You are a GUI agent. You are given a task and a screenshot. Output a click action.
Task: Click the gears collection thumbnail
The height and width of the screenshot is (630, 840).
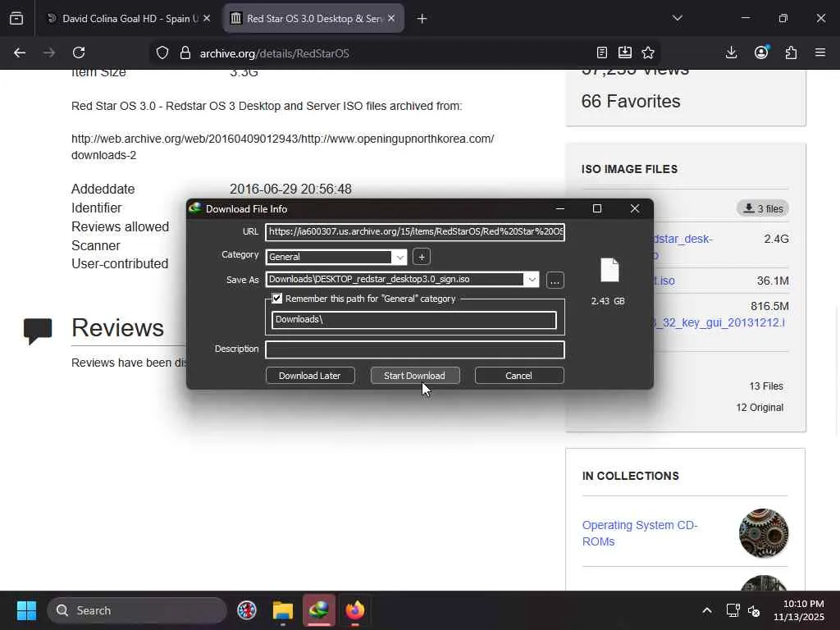(x=764, y=533)
